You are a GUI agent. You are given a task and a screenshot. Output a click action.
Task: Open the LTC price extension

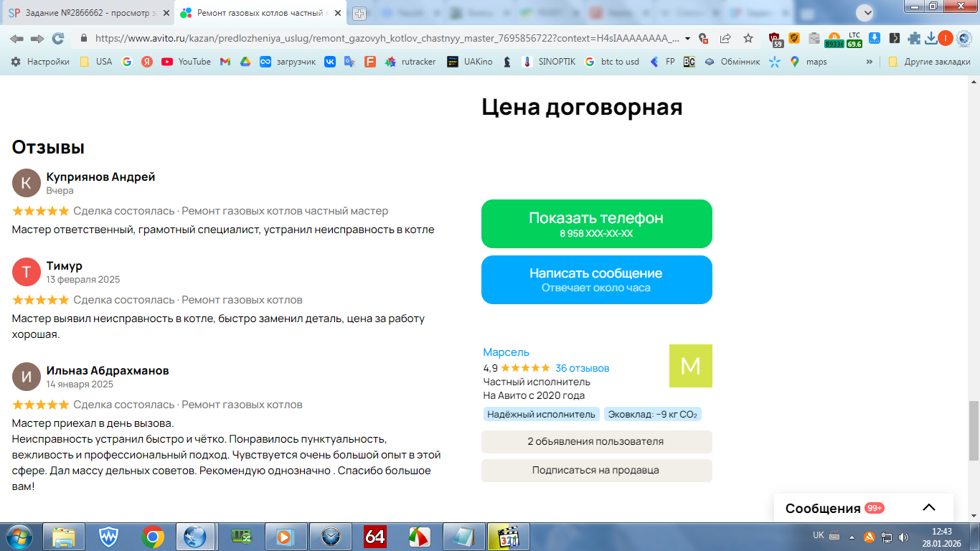point(854,39)
